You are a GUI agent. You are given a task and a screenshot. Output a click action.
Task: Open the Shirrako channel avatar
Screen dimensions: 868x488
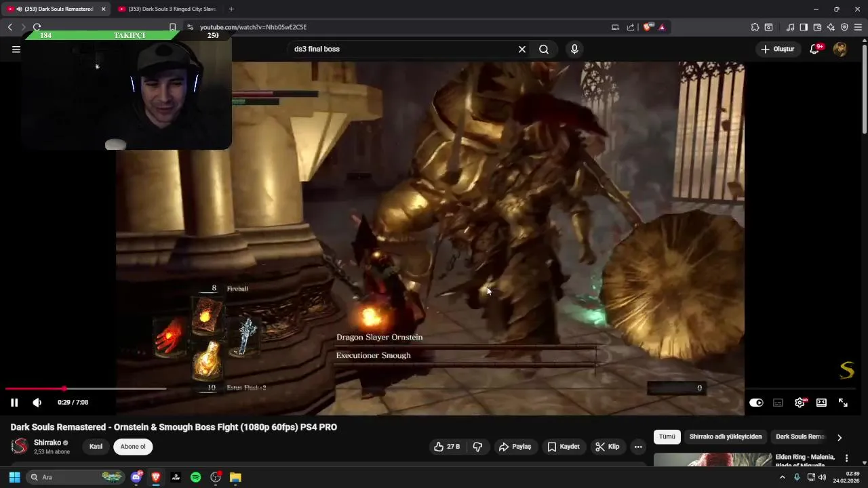coord(20,446)
